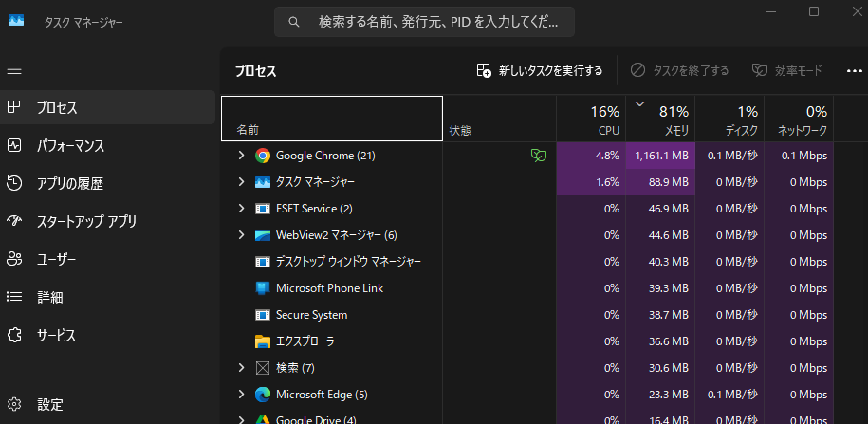This screenshot has height=424, width=868.
Task: Select the 4.8% CPU cell for Chrome
Action: [591, 156]
